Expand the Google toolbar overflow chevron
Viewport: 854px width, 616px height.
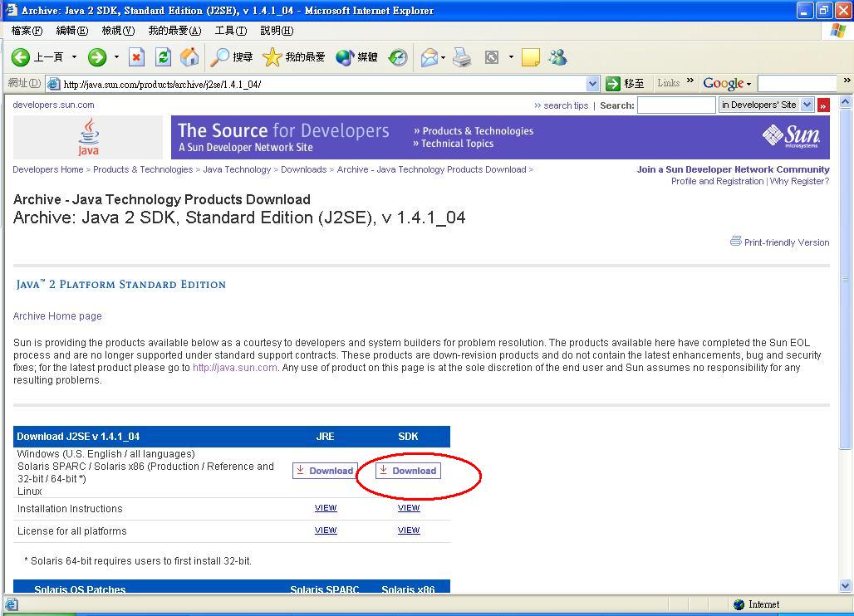click(x=847, y=81)
